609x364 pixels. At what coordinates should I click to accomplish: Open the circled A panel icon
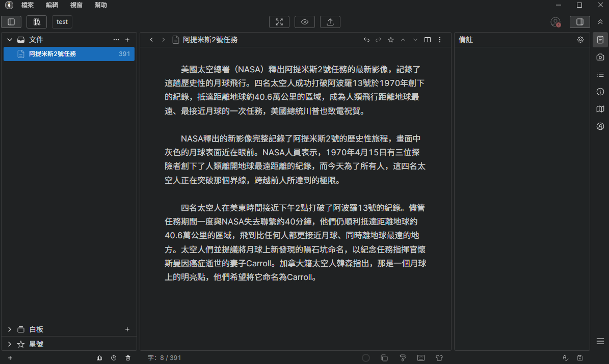[600, 126]
